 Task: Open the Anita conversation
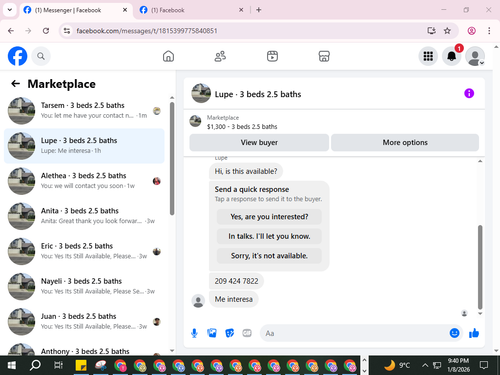coord(84,216)
